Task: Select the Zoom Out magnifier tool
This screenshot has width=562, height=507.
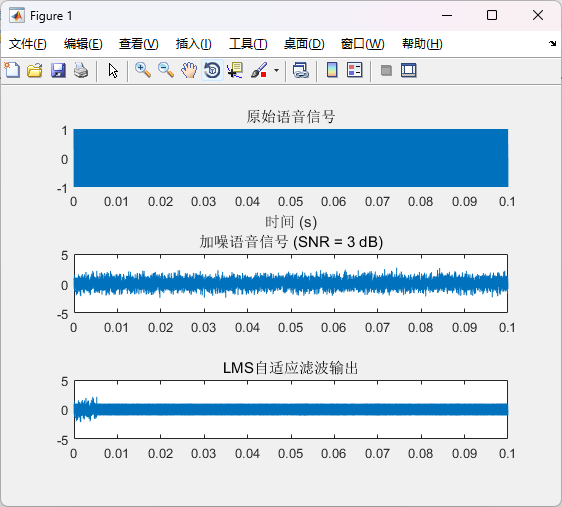Action: pos(166,70)
